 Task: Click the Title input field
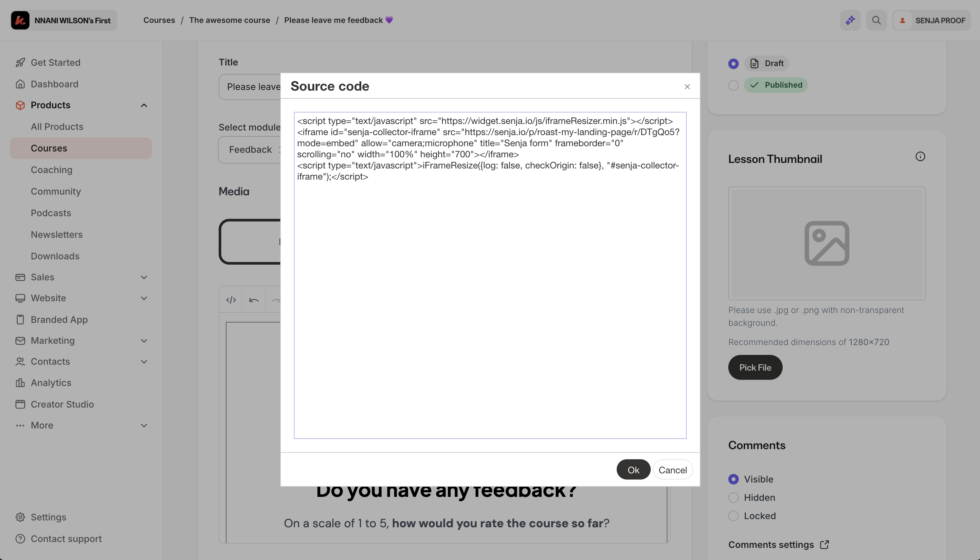click(250, 87)
